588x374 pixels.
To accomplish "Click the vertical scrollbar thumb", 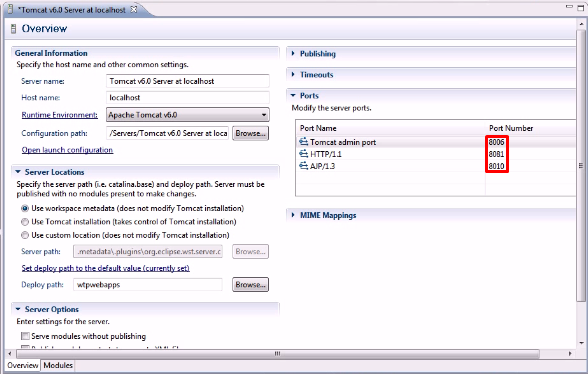I will [580, 165].
